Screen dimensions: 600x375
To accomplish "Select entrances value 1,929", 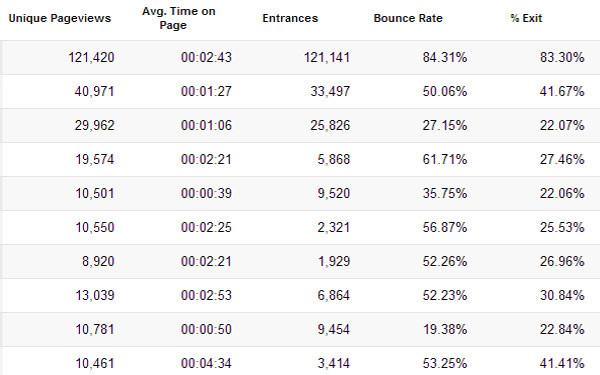I will (x=334, y=262).
